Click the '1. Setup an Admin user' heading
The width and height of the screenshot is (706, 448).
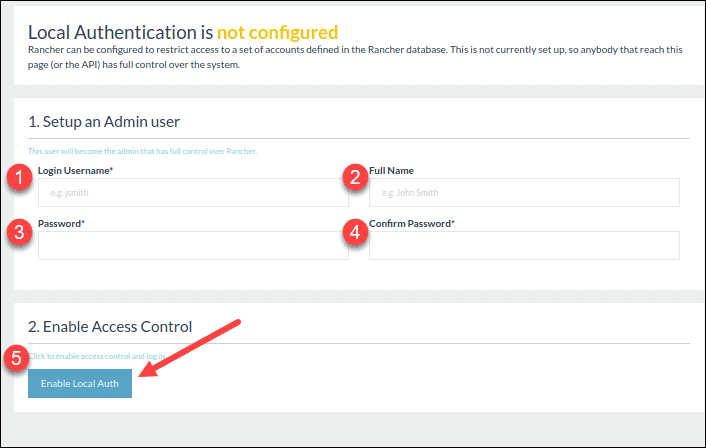[x=104, y=122]
